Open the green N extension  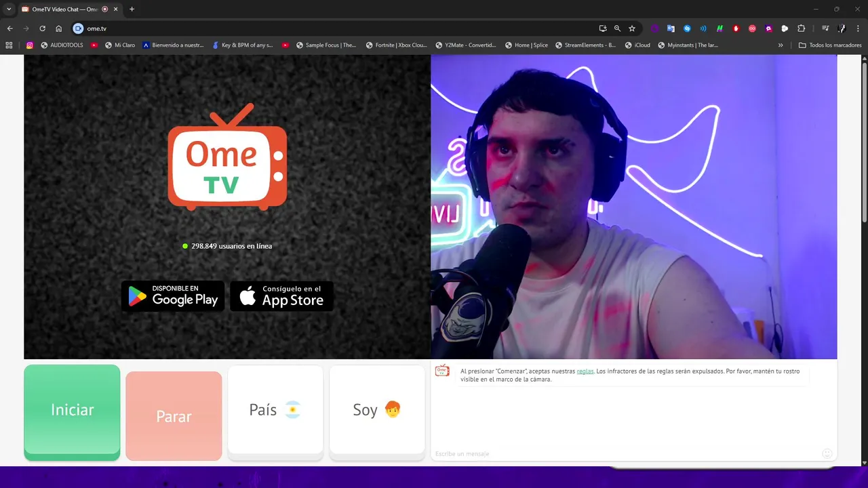[x=719, y=28]
